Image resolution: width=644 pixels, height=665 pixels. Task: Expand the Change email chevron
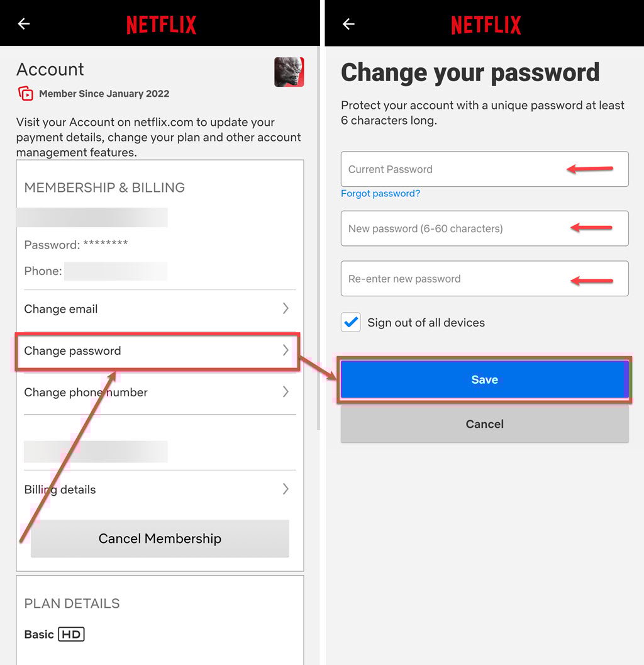(x=285, y=309)
